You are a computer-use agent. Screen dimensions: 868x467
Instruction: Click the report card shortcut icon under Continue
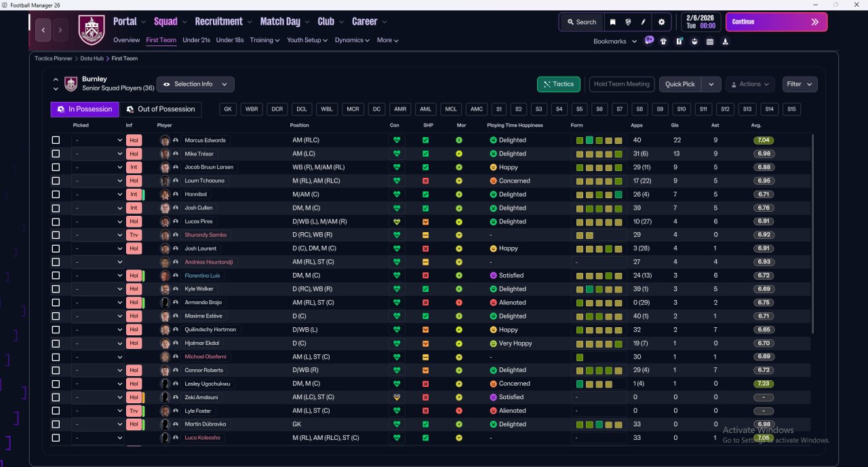coord(679,41)
